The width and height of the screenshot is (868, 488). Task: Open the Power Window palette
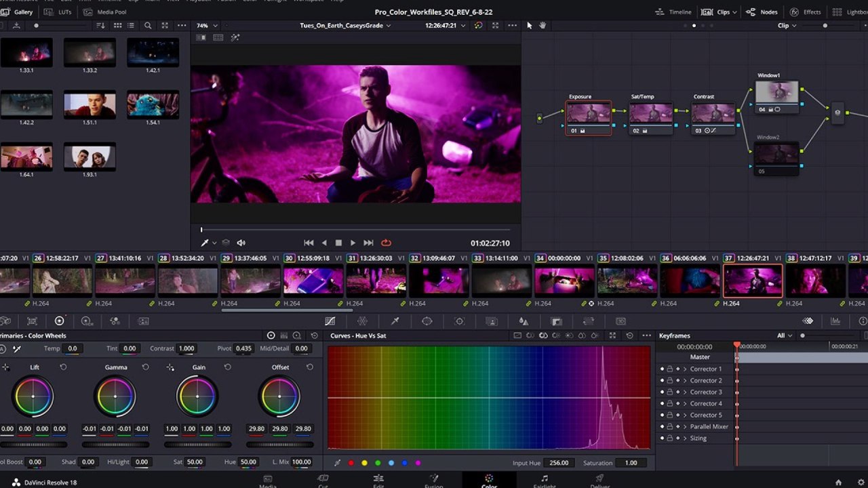tap(427, 321)
